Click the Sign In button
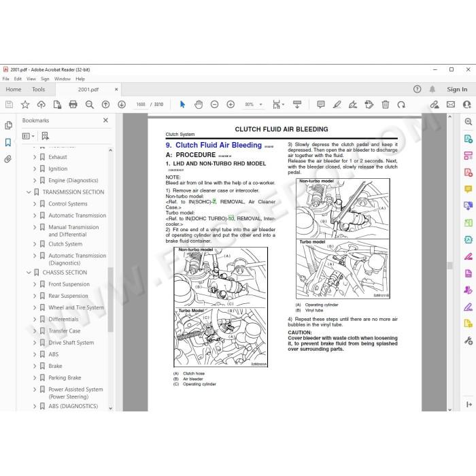This screenshot has height=476, width=476. point(457,89)
